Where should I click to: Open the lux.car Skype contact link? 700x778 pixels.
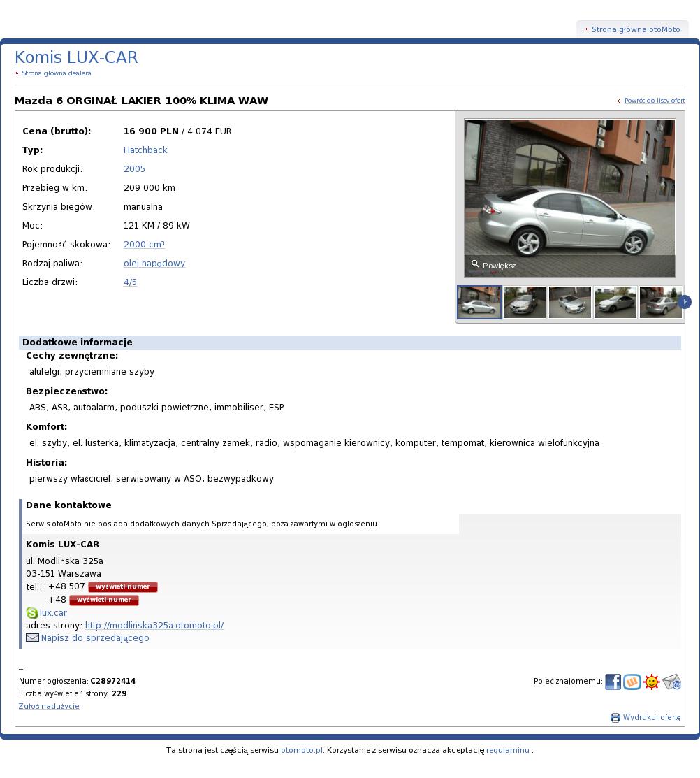coord(53,613)
